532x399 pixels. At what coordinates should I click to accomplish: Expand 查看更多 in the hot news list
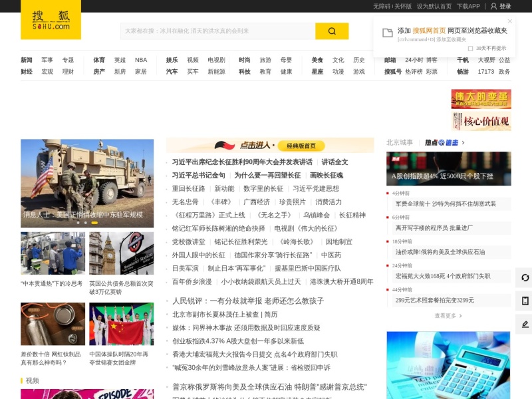point(448,316)
